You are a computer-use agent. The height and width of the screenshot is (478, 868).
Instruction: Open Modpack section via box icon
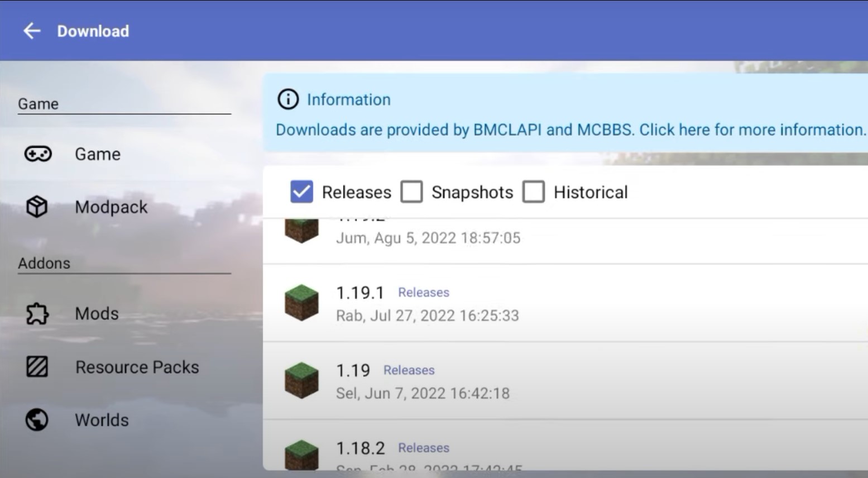[36, 207]
